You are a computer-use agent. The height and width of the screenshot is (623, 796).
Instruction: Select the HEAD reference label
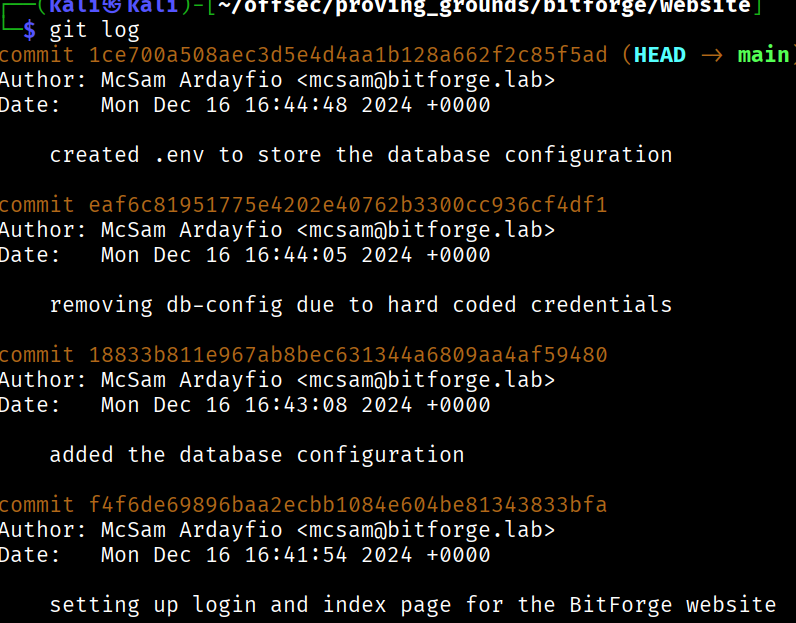click(659, 55)
